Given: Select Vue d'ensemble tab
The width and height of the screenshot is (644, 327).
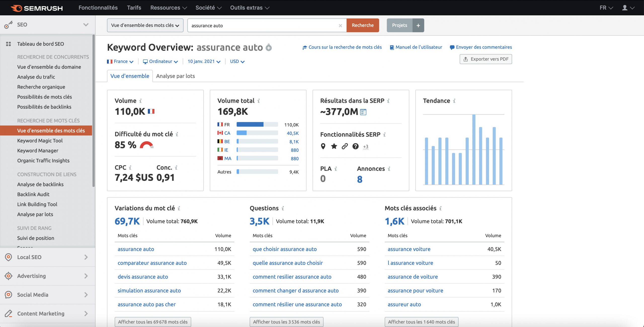Looking at the screenshot, I should [130, 76].
